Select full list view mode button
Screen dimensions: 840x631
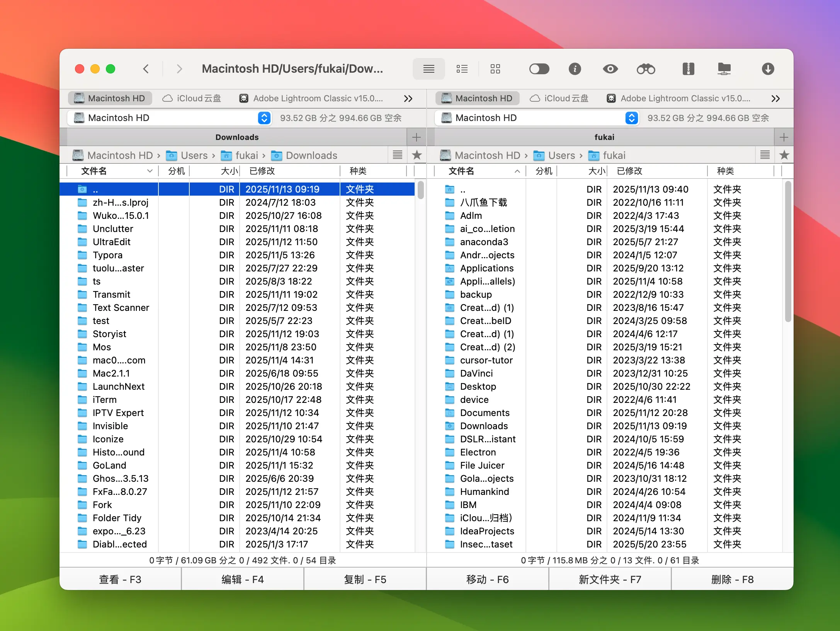pyautogui.click(x=429, y=69)
